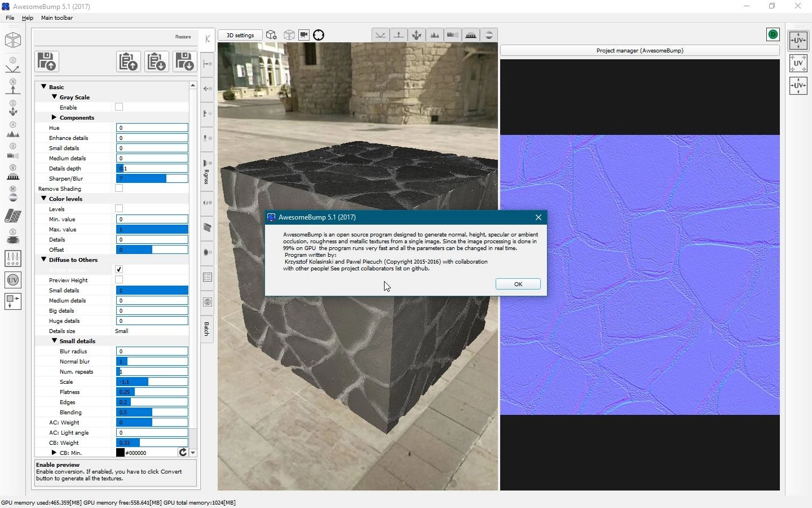Toggle the Gray Scale Enable checkbox
812x508 pixels.
[x=119, y=107]
